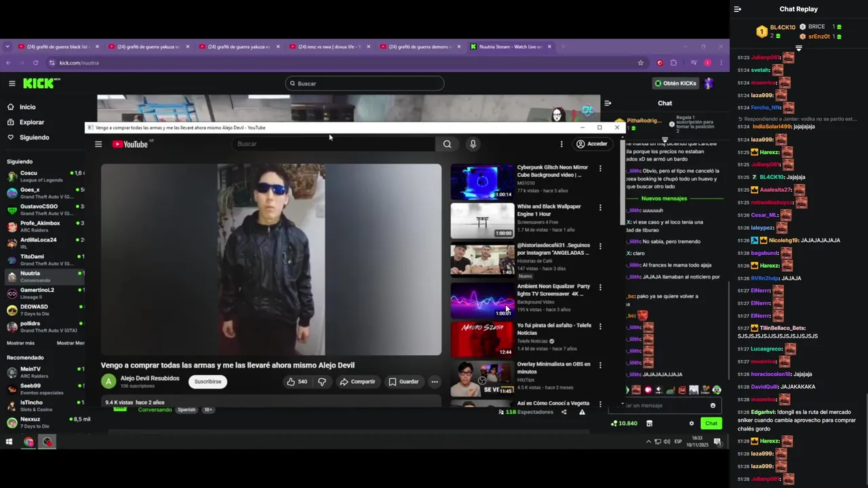Click the KICK logo
This screenshot has height=488, width=868.
41,83
